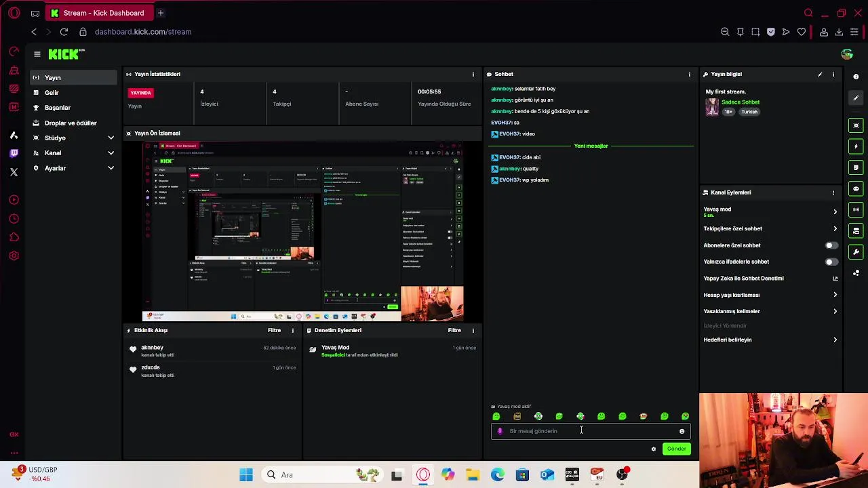The height and width of the screenshot is (488, 868).
Task: Open Hesap yaşı kısıtlaması arrow
Action: [835, 295]
